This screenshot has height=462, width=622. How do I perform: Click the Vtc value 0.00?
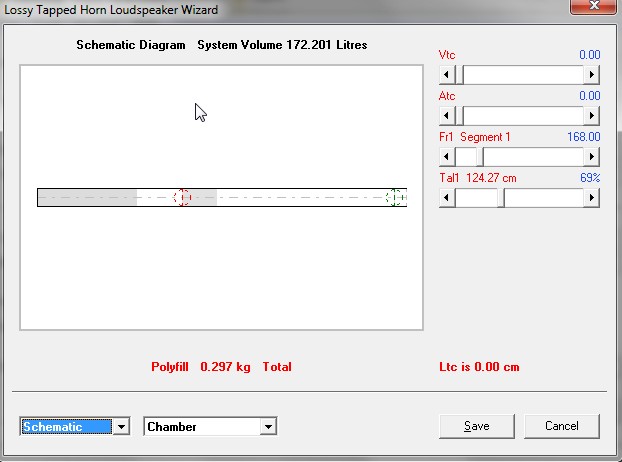pos(589,55)
